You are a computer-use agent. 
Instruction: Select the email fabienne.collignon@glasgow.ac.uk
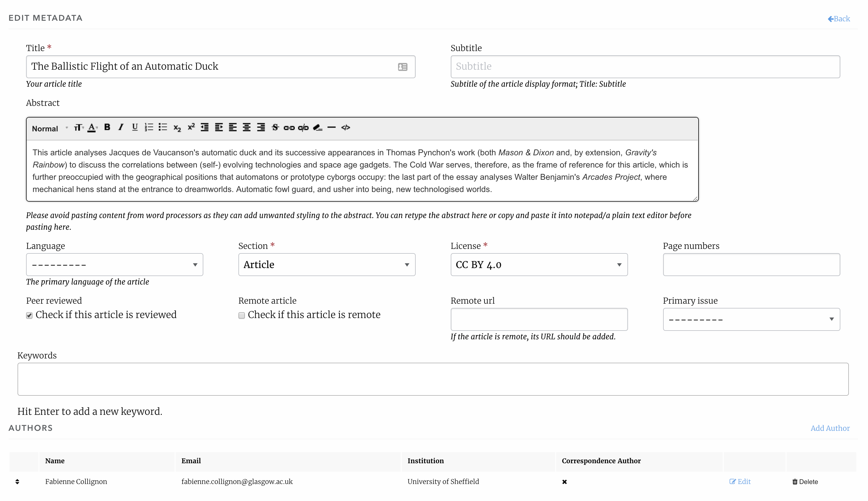tap(237, 481)
